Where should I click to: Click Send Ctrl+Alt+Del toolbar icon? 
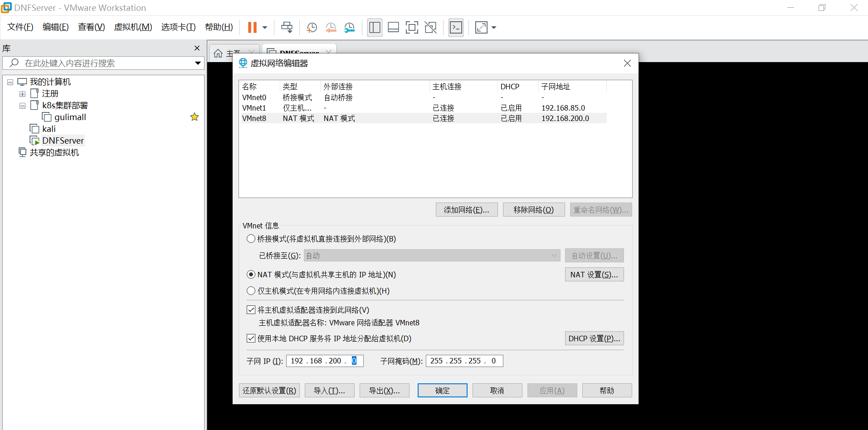pyautogui.click(x=287, y=28)
